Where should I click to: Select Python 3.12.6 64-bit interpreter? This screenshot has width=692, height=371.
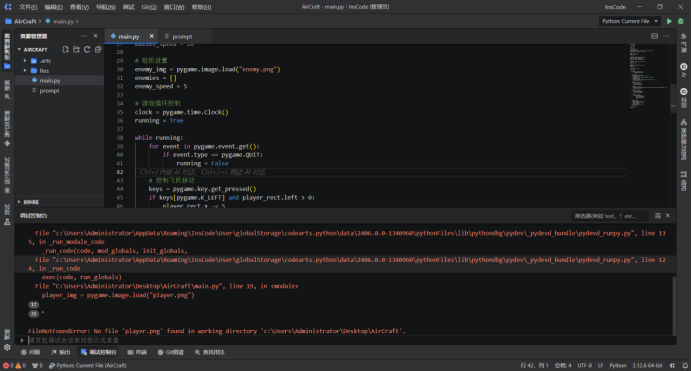click(x=647, y=365)
